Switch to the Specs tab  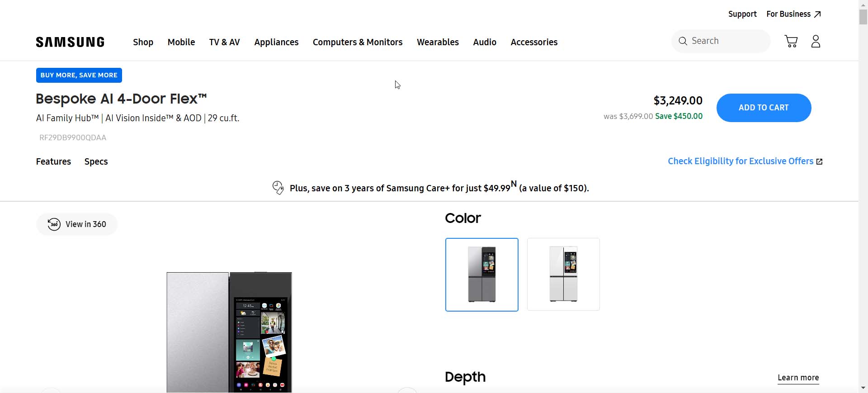96,161
